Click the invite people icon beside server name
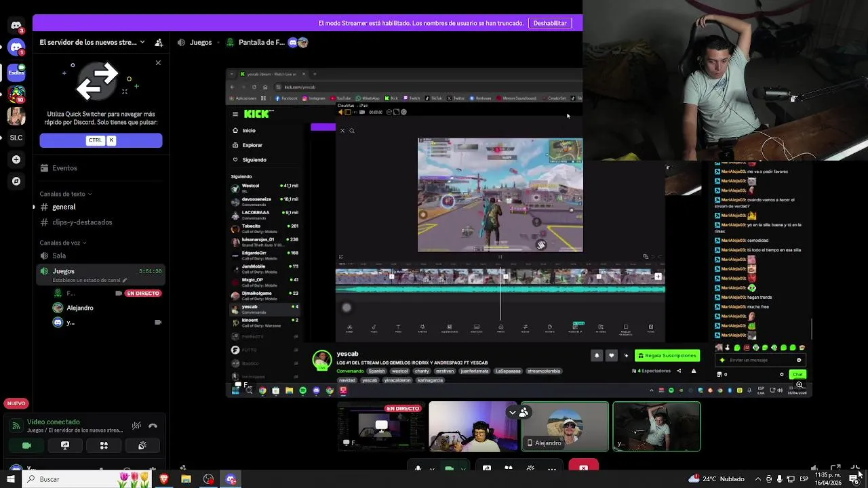This screenshot has height=488, width=868. point(159,42)
